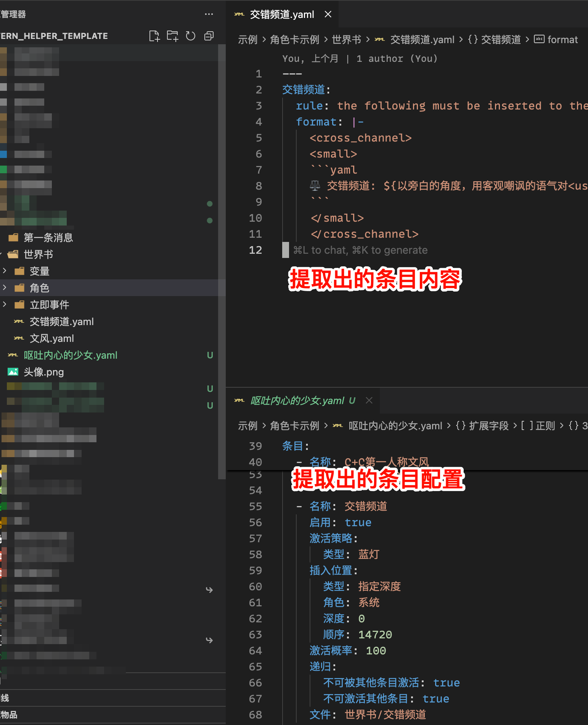Click the format breadcrumb symbol
The image size is (588, 725).
[x=562, y=40]
